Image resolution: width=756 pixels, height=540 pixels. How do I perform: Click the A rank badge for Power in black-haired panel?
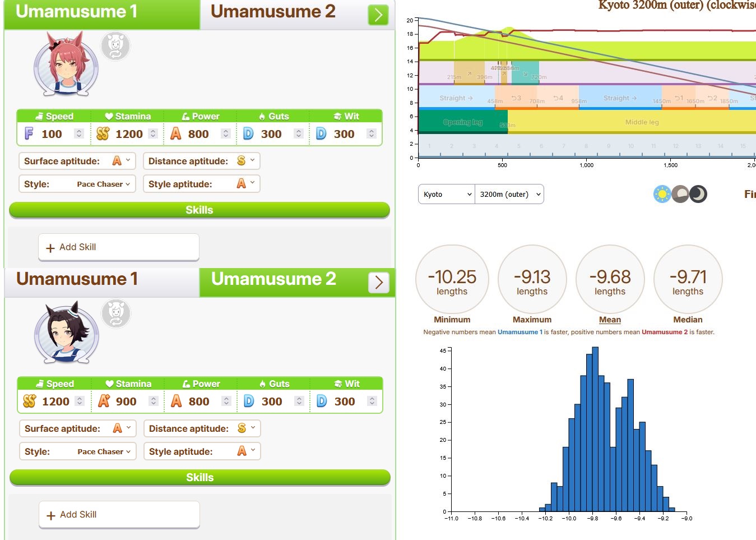pyautogui.click(x=177, y=401)
